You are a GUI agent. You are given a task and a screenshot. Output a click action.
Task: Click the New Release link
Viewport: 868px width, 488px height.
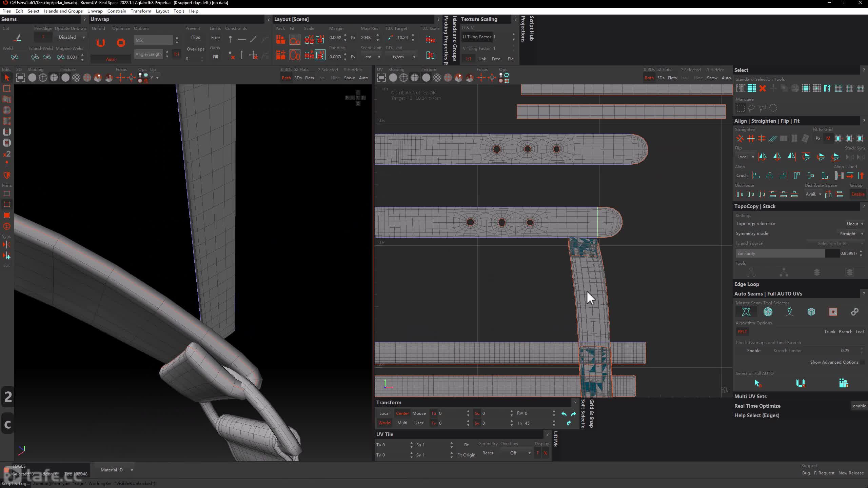click(x=851, y=473)
